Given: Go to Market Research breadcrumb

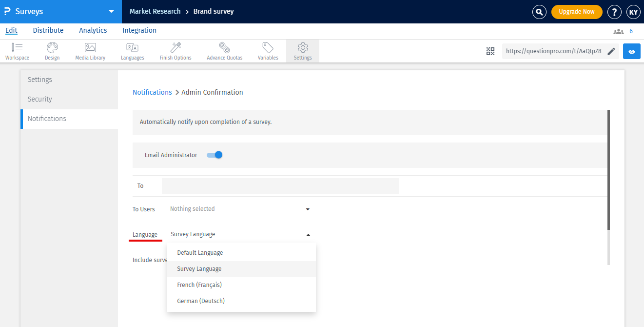Looking at the screenshot, I should coord(155,11).
